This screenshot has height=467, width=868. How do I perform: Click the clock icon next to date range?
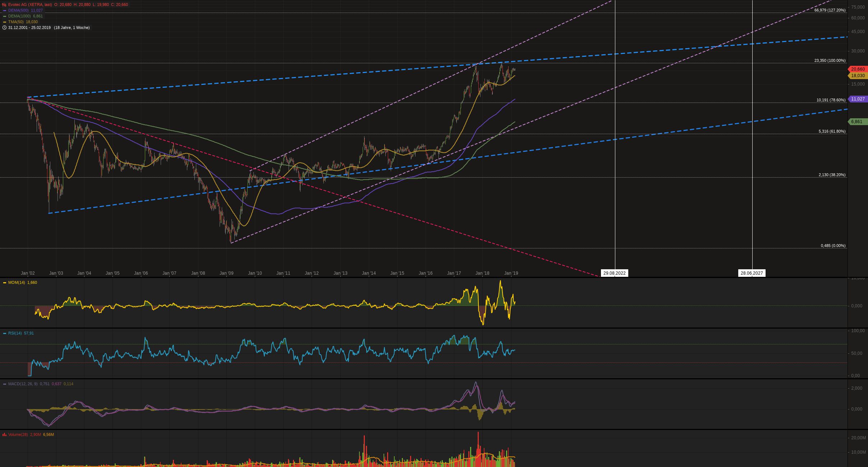click(4, 28)
